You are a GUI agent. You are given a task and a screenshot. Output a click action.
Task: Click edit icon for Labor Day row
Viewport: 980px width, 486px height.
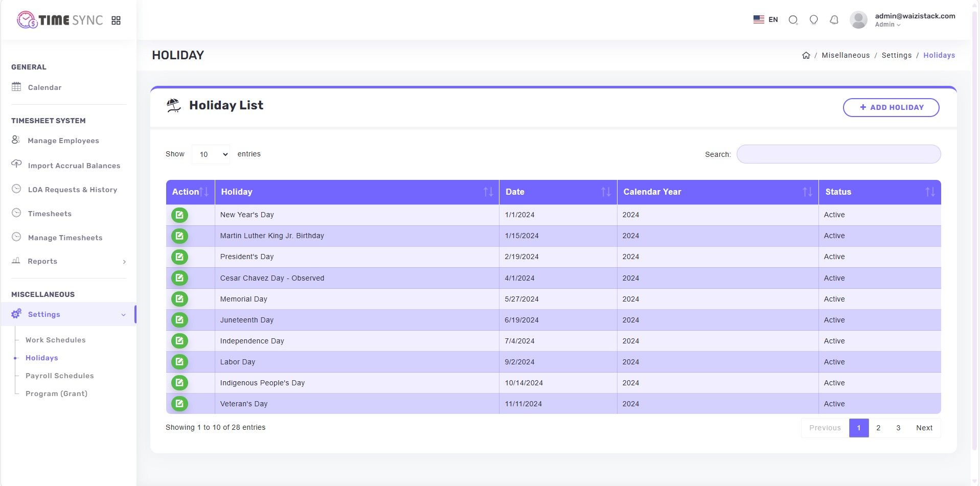[179, 362]
